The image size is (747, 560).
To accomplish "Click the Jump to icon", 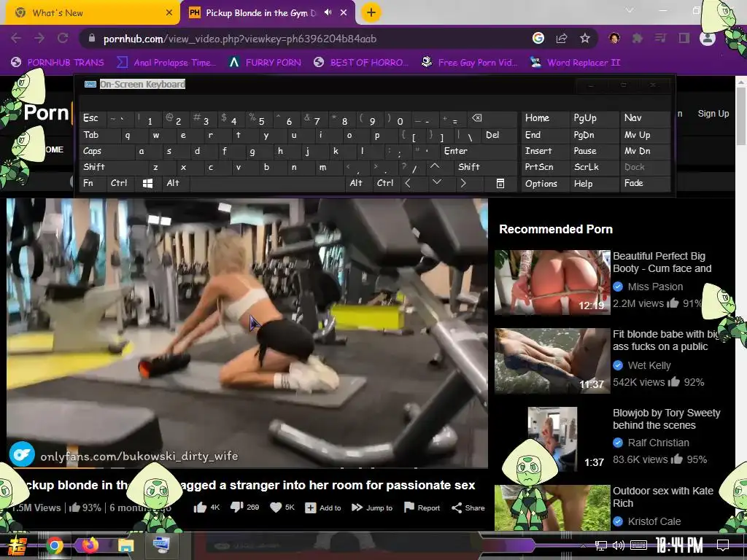I will click(x=357, y=507).
